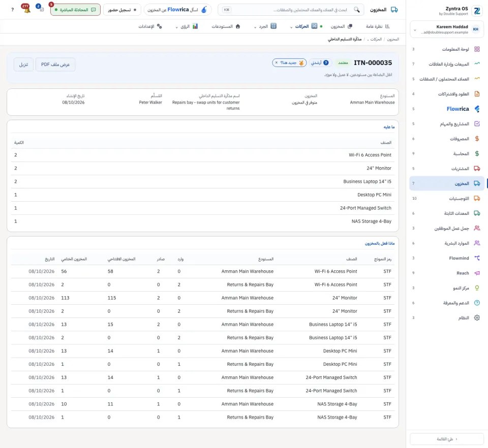Open مركز النمو in the sidebar

click(446, 288)
